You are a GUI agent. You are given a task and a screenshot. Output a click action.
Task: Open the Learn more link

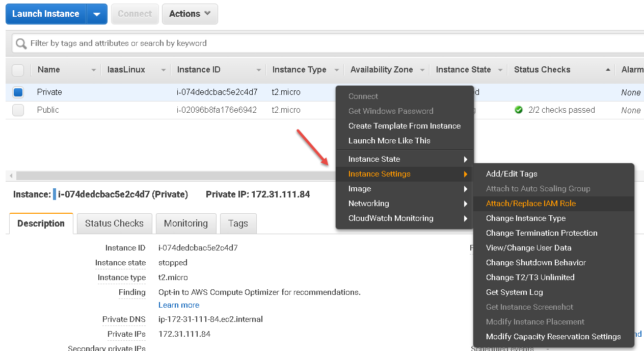[x=178, y=305]
